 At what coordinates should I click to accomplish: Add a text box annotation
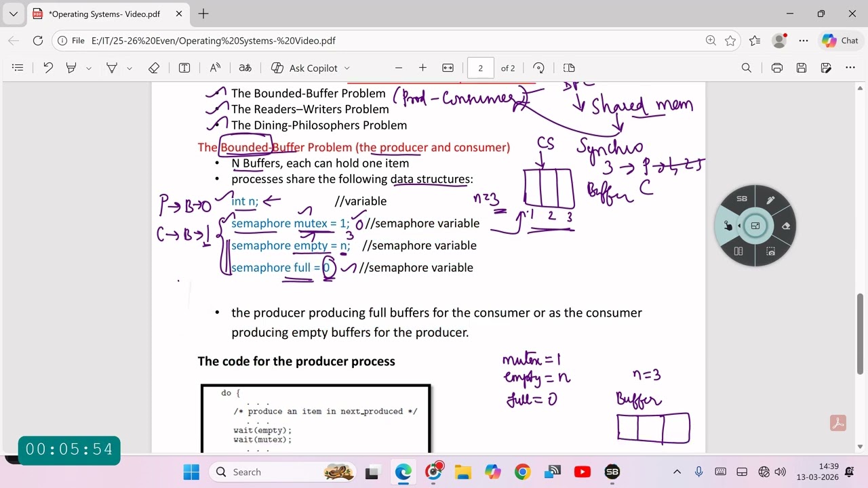(x=184, y=68)
